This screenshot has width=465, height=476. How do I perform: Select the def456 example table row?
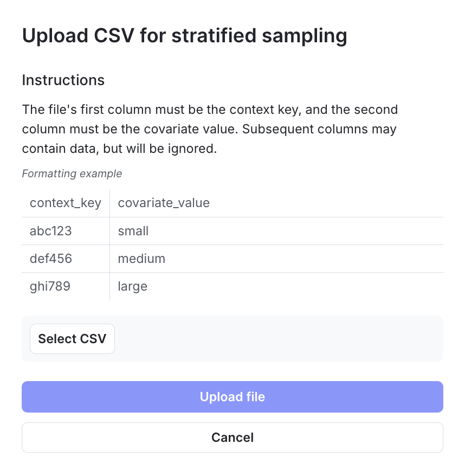[232, 259]
